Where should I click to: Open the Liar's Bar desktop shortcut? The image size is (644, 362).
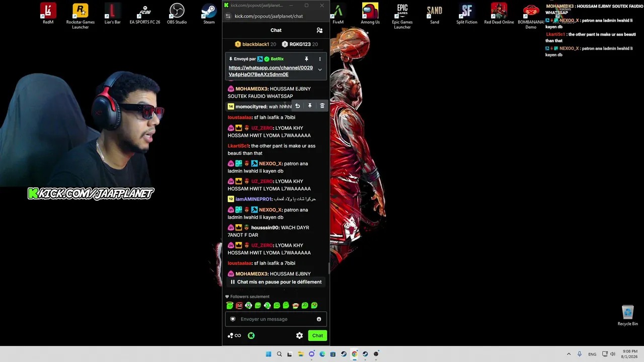point(112,14)
